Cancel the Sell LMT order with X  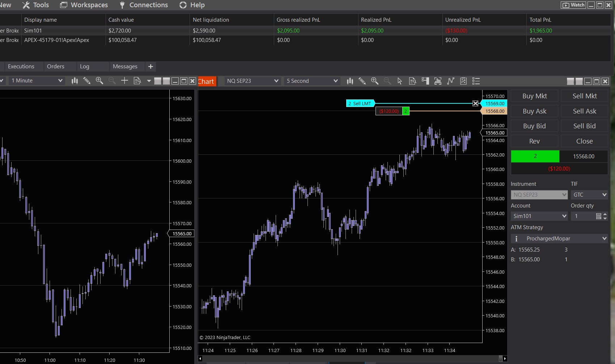[x=475, y=103]
